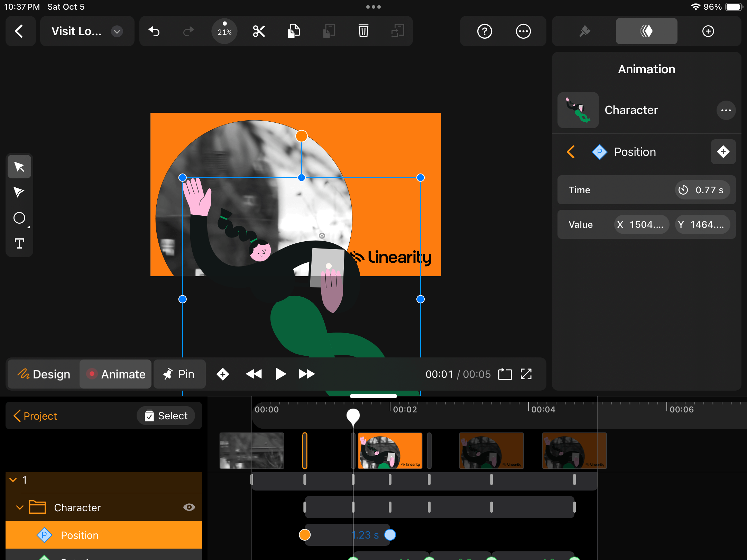Click the copy icon

click(294, 31)
